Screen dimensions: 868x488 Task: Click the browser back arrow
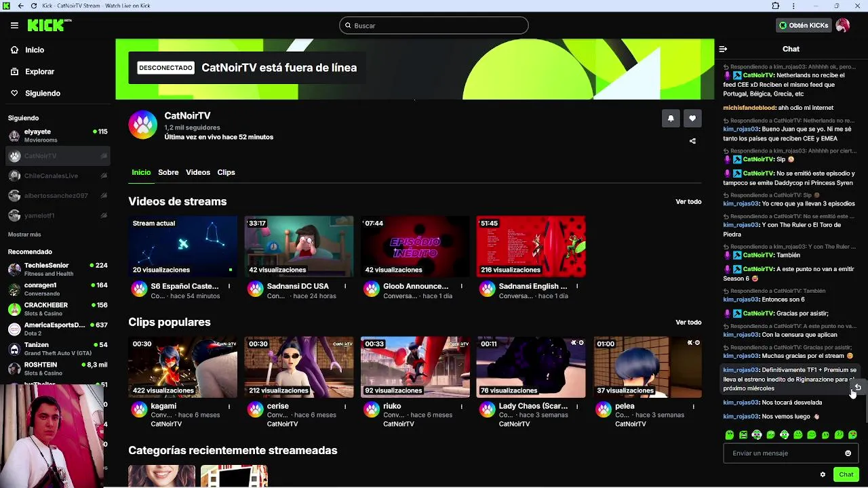click(20, 5)
